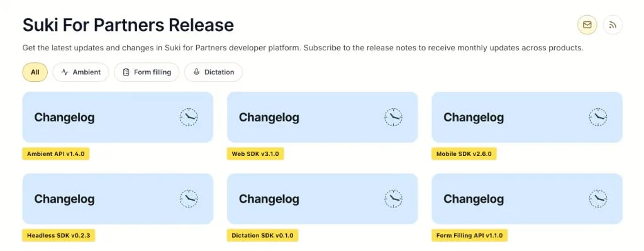This screenshot has width=644, height=251.
Task: Open the Dictation SDK v0.1.0 label
Action: (x=262, y=236)
